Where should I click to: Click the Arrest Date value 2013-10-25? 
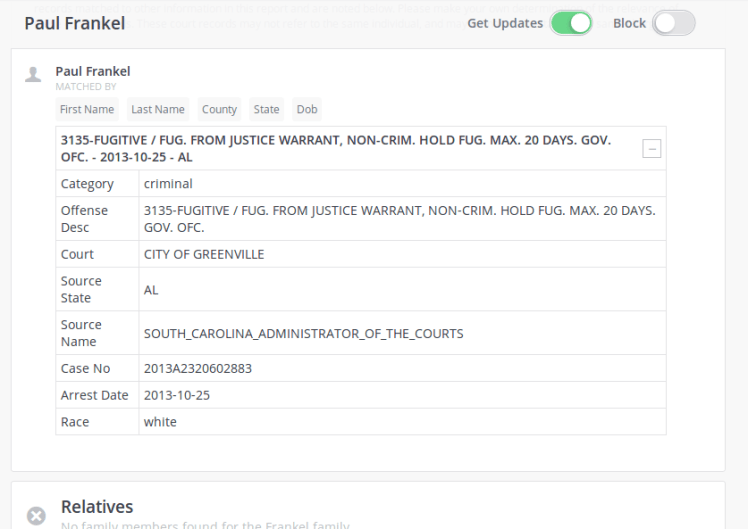[177, 395]
